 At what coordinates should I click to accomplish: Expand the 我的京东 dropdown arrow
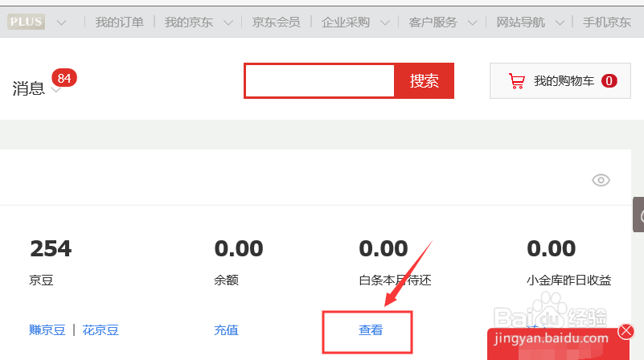tap(228, 22)
